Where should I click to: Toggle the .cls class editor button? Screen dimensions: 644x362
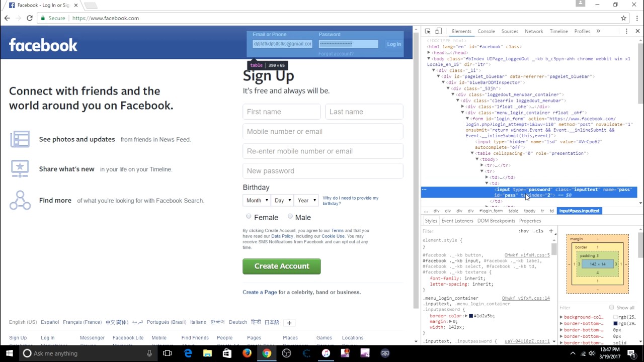538,231
